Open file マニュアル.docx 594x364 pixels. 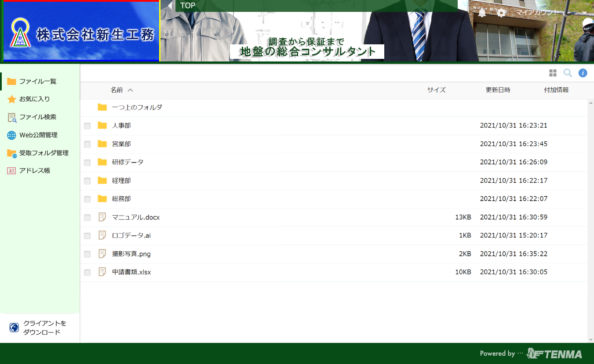point(136,217)
